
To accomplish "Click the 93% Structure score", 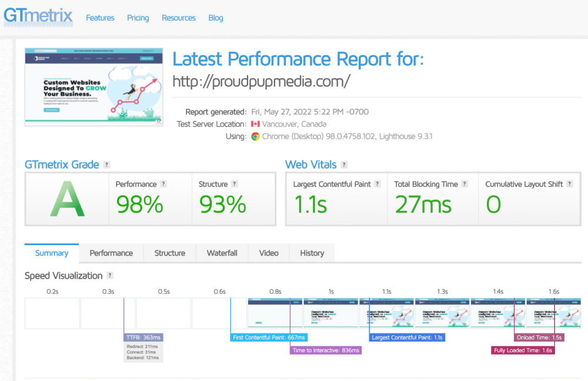I will pyautogui.click(x=223, y=205).
